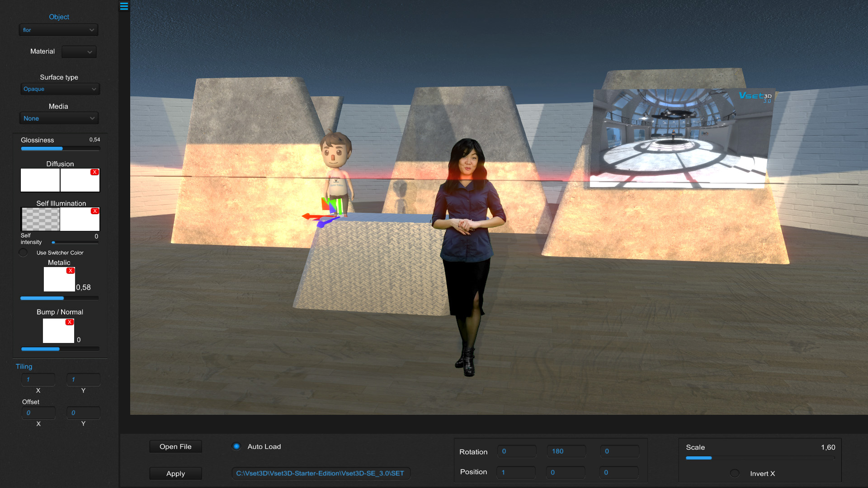Click the file path field C:\Vset3D

click(x=321, y=473)
